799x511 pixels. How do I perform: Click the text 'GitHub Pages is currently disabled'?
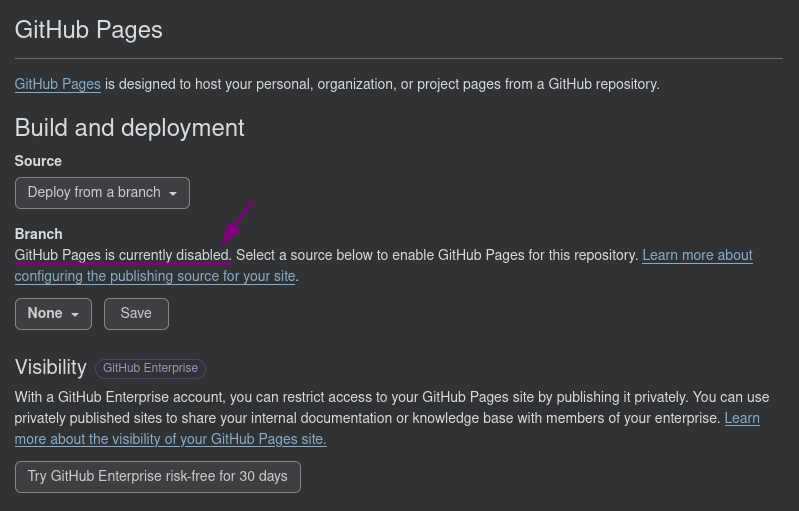click(x=122, y=255)
